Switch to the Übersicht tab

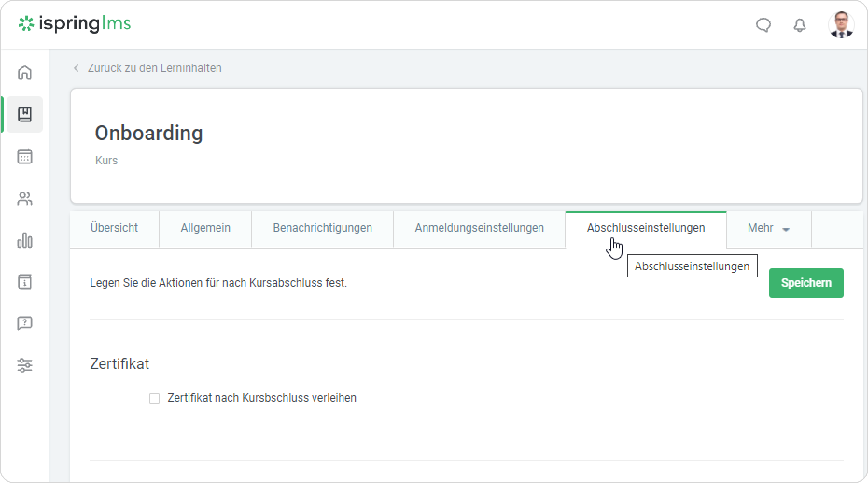[114, 228]
